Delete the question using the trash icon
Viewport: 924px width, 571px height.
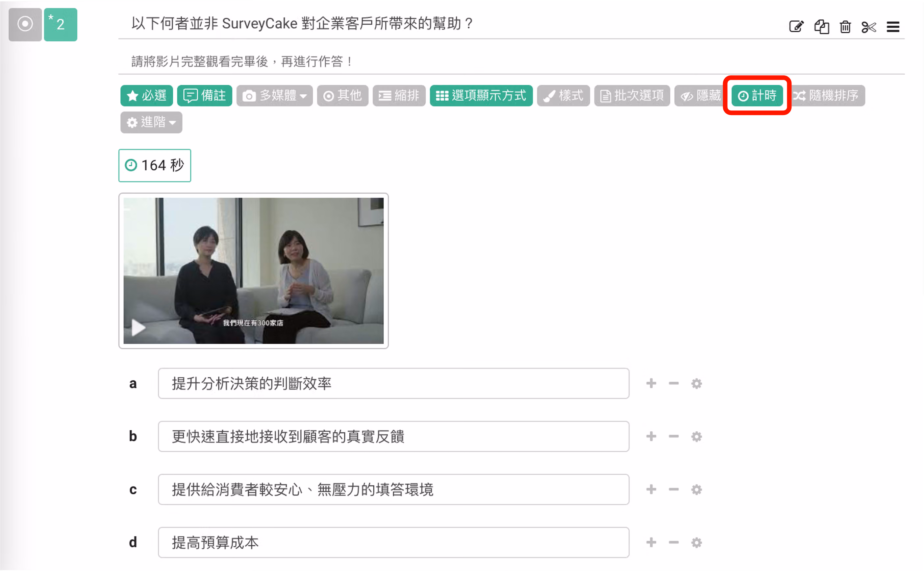click(845, 27)
